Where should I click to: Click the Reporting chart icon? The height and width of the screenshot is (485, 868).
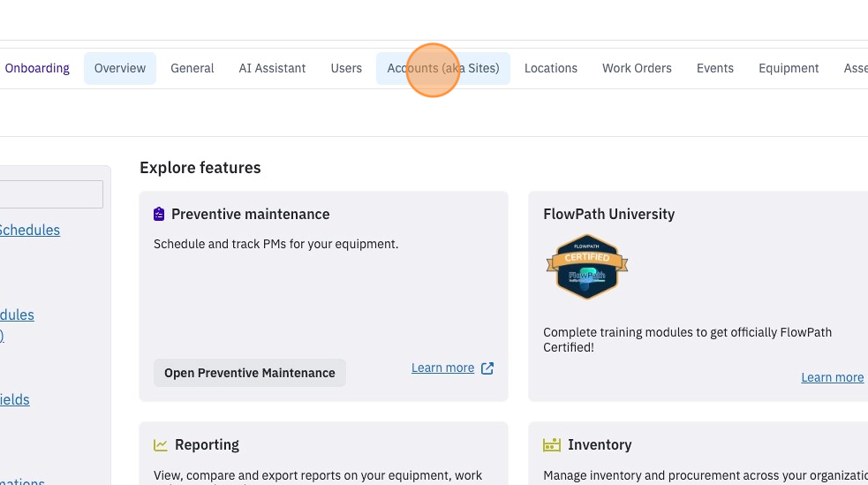161,444
